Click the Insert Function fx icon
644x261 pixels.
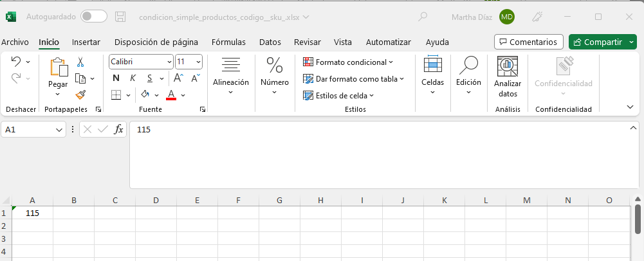(x=118, y=129)
